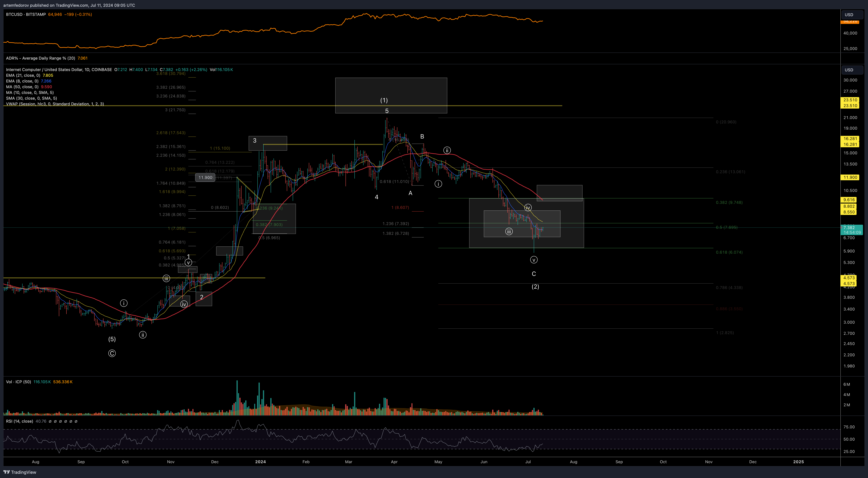This screenshot has height=478, width=868.
Task: Select the 0 (20.960) Fibonacci label
Action: [x=726, y=122]
